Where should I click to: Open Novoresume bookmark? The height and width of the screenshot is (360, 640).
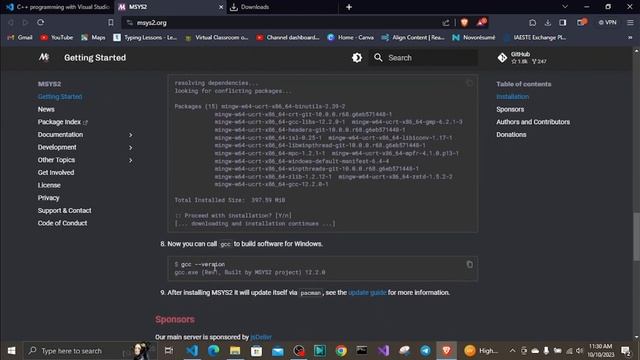tap(473, 38)
